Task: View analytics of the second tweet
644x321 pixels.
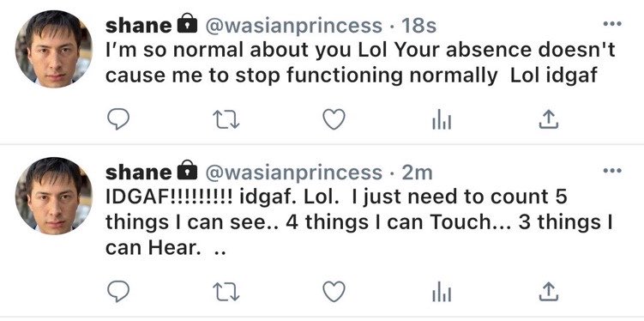Action: click(442, 292)
